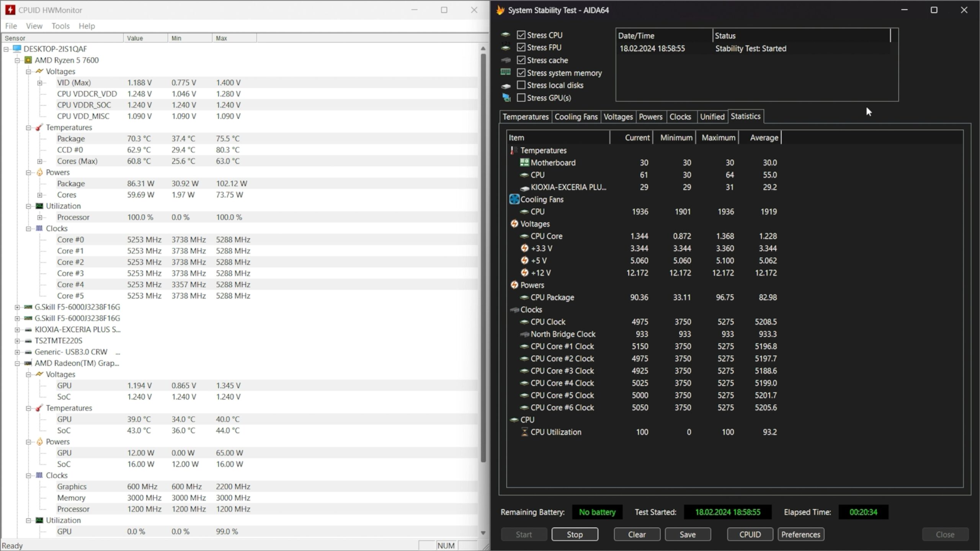Open the File menu in HWMonitor

11,26
